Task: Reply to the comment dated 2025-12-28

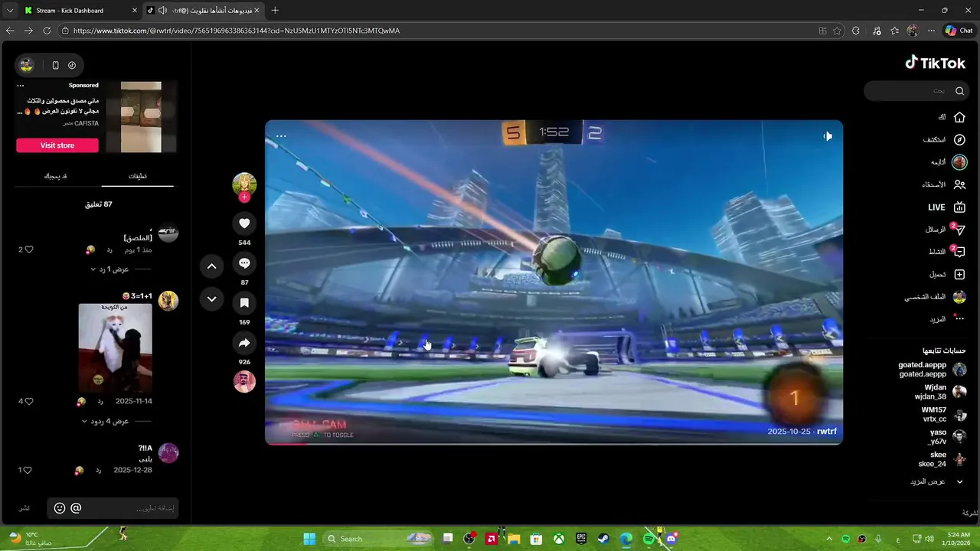Action: (x=98, y=470)
